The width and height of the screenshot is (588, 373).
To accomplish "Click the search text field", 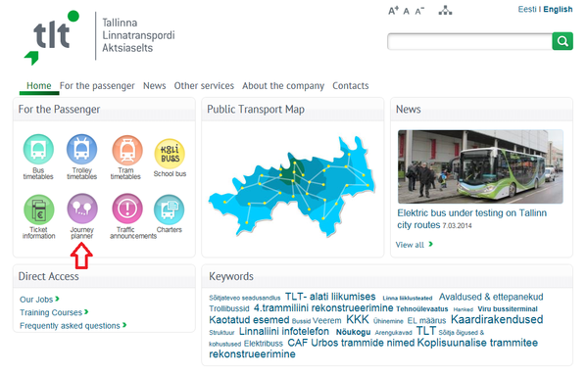I will 469,41.
